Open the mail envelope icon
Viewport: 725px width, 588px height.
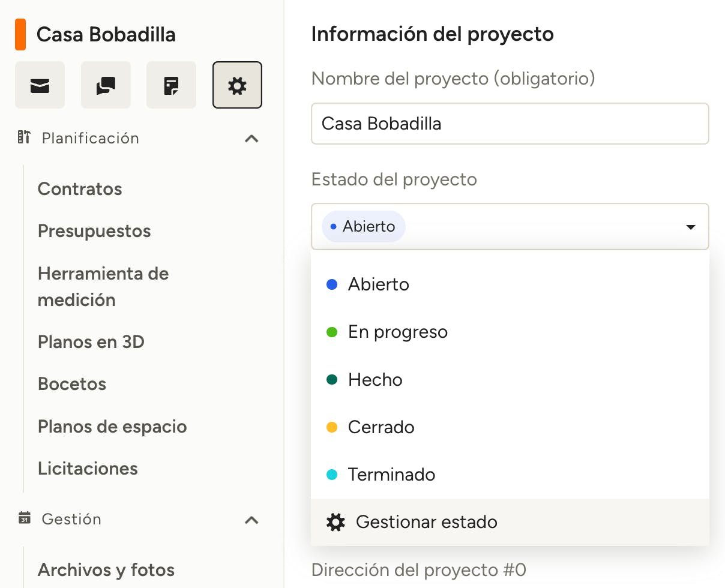(x=40, y=85)
